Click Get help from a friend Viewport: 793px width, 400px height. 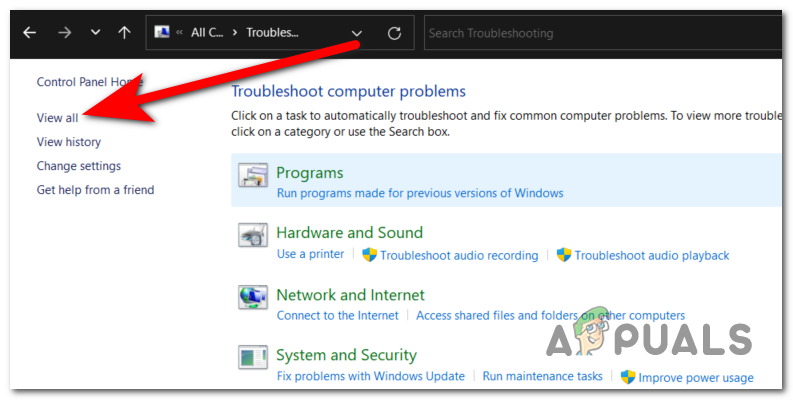[x=95, y=190]
